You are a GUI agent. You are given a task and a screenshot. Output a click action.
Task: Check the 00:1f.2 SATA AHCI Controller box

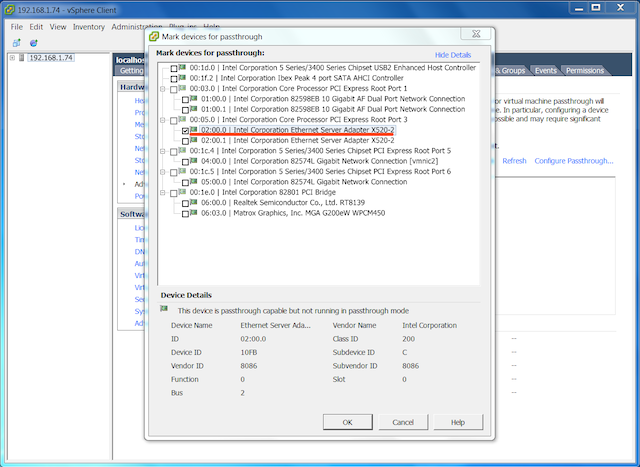174,78
